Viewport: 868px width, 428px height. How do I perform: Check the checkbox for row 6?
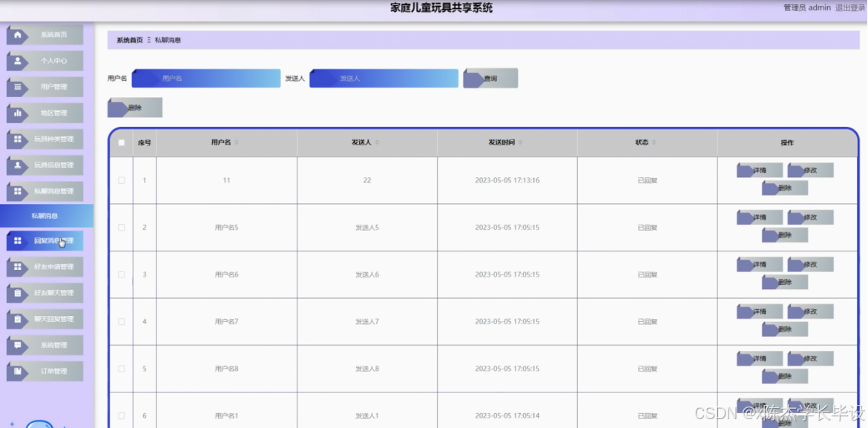[121, 416]
